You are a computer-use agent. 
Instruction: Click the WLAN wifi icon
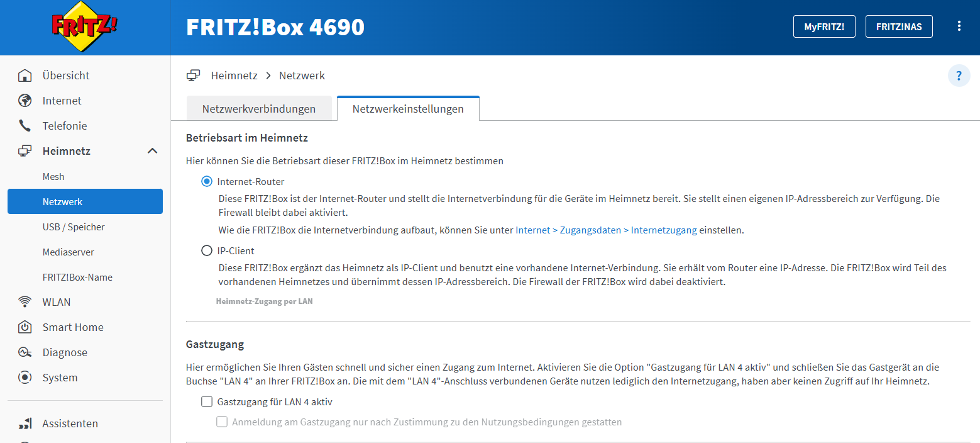25,302
